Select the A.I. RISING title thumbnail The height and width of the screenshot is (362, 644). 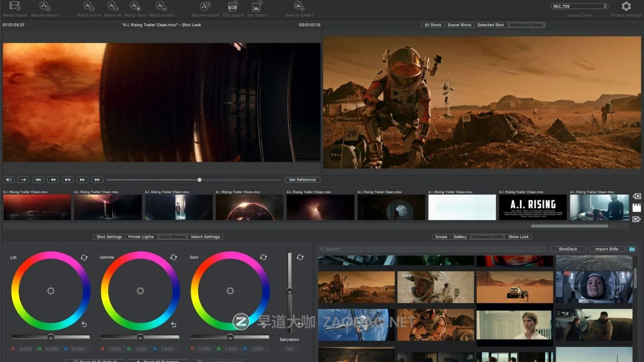[x=533, y=207]
